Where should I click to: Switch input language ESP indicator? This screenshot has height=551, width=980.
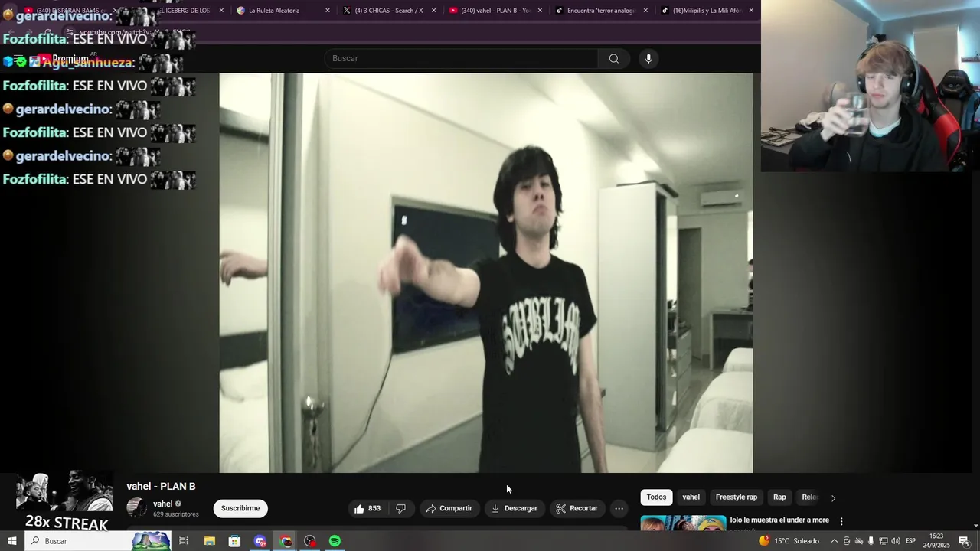tap(911, 541)
